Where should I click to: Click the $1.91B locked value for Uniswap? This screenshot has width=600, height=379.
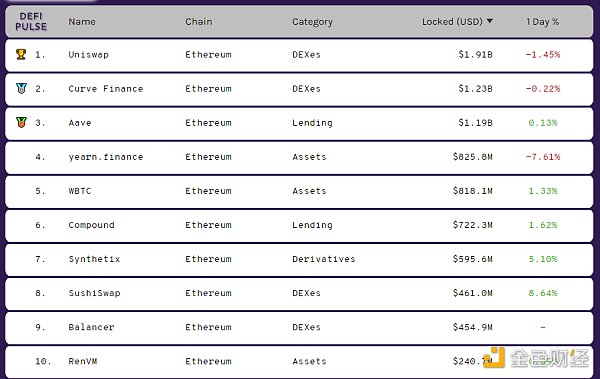(475, 55)
